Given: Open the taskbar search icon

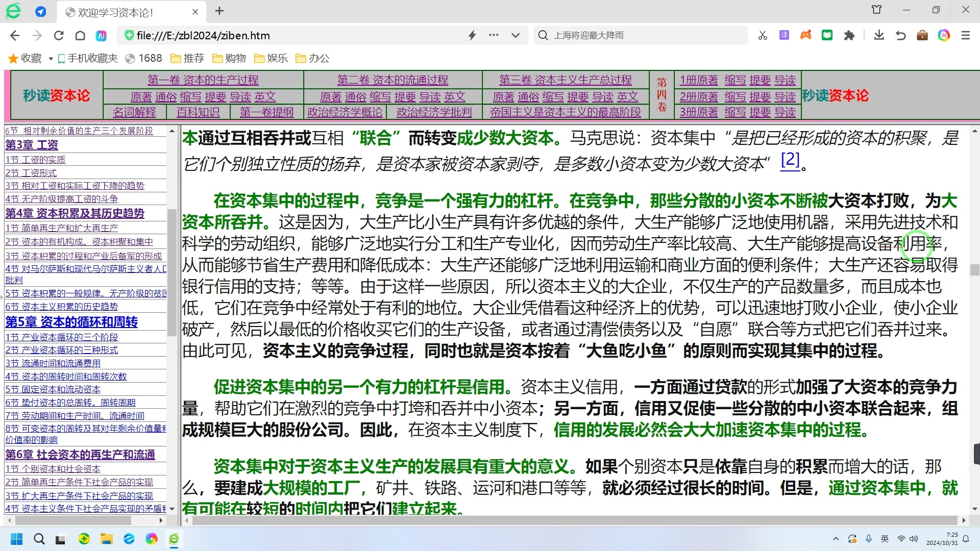Looking at the screenshot, I should (x=39, y=539).
